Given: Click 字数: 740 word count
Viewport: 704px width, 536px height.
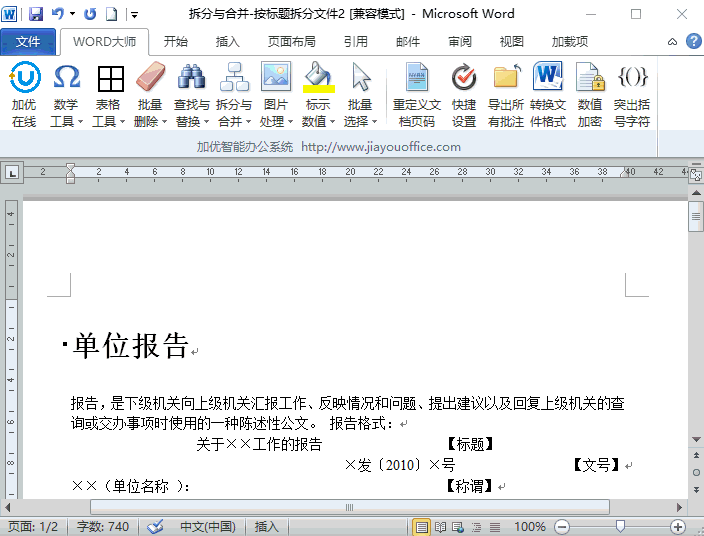Looking at the screenshot, I should click(103, 526).
